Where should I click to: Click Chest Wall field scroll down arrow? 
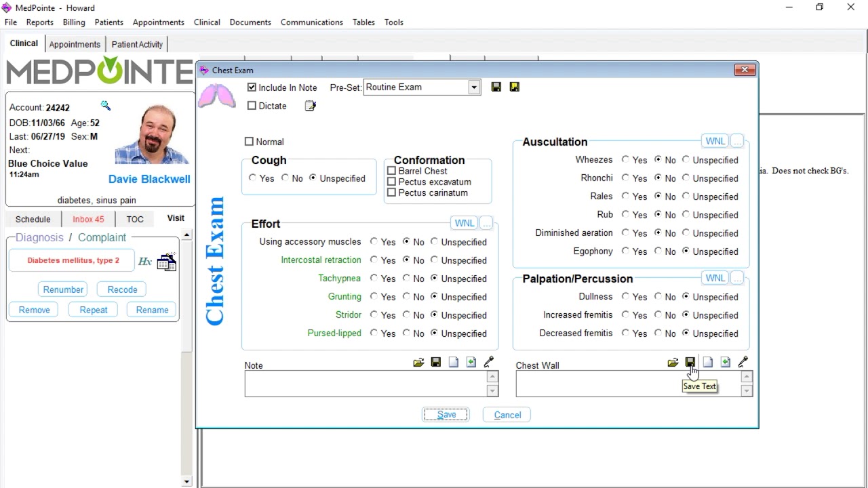point(747,390)
